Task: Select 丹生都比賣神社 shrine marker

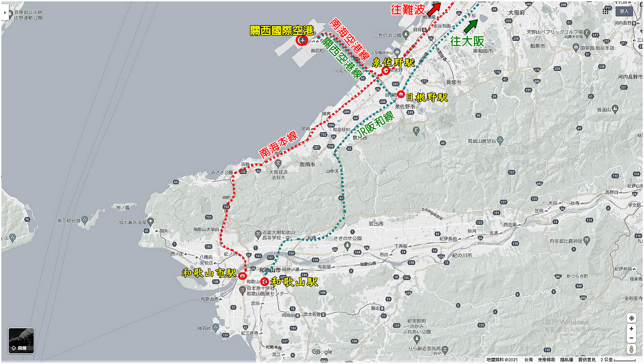Action: coord(586,241)
